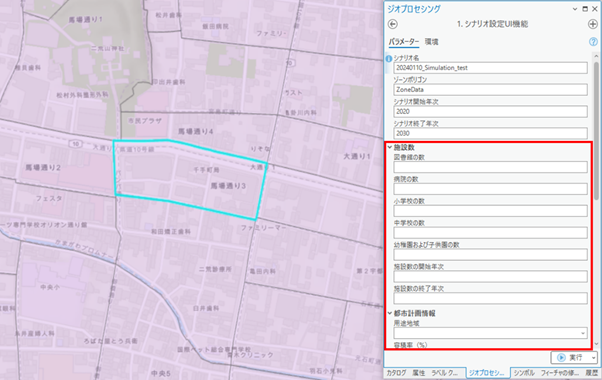Click the ろばた屋とう兵衛 map label
The height and width of the screenshot is (380, 602).
(x=111, y=341)
